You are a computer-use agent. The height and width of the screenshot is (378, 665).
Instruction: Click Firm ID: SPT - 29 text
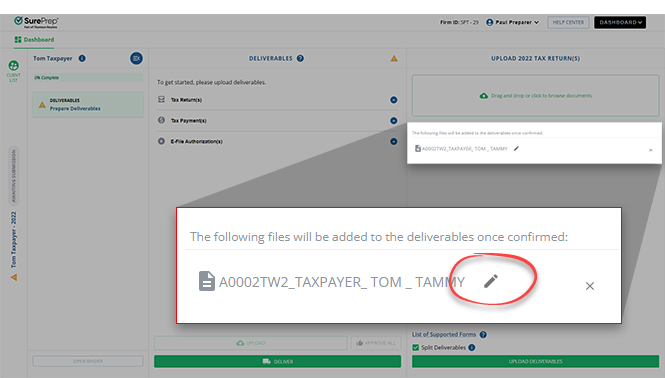(459, 22)
